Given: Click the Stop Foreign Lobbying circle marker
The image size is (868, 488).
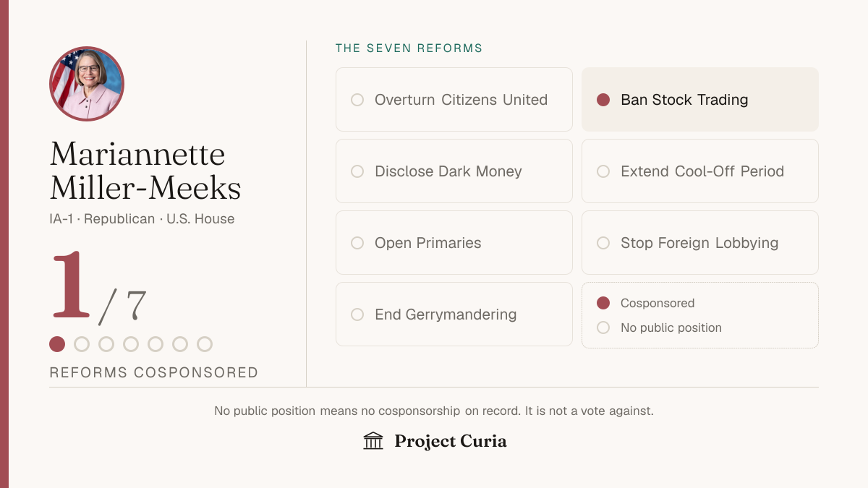Looking at the screenshot, I should click(x=603, y=243).
